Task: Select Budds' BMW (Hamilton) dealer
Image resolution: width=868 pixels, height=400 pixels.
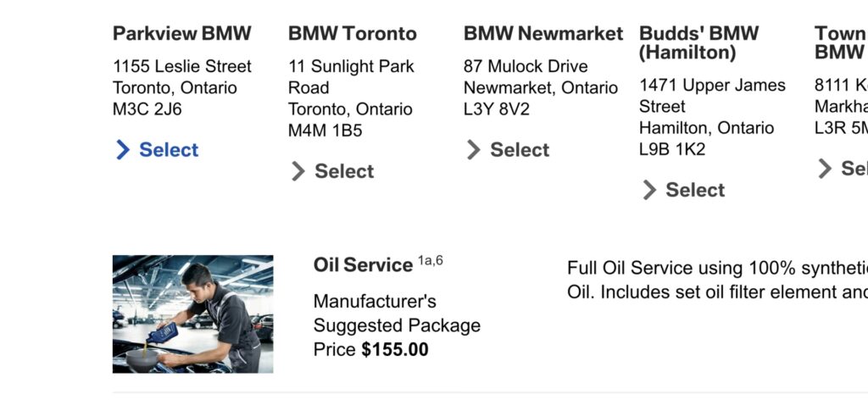Action: point(695,190)
